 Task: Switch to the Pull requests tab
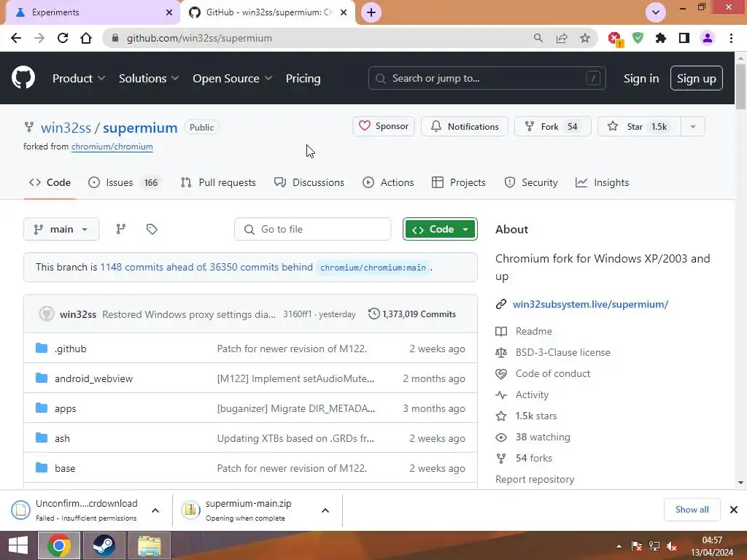point(218,182)
